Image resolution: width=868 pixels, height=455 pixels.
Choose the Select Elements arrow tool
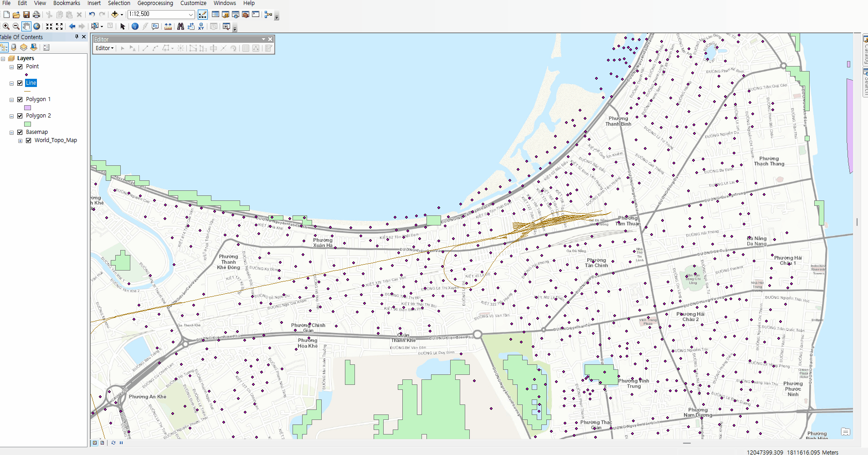click(x=123, y=26)
